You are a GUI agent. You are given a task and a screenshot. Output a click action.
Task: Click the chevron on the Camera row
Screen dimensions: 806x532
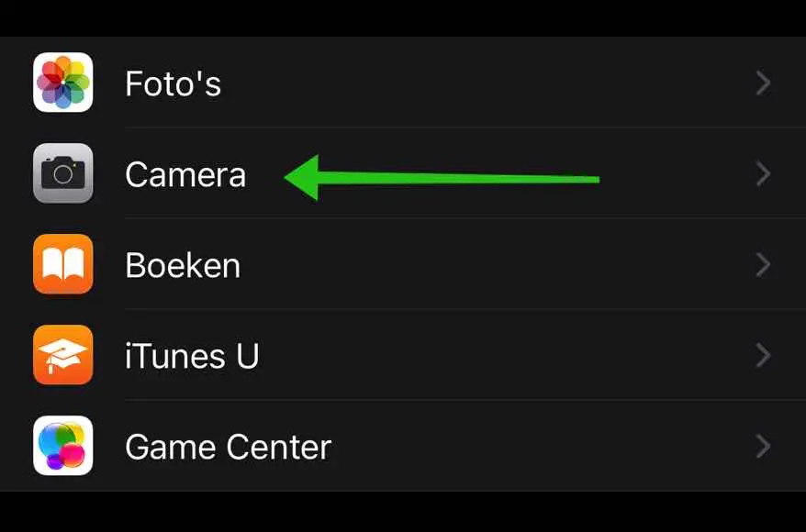pyautogui.click(x=764, y=174)
